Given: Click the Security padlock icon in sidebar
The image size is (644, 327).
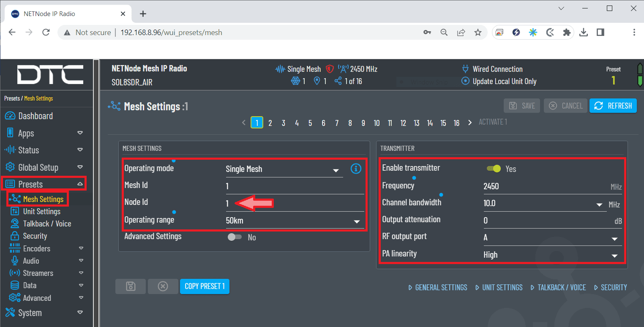Looking at the screenshot, I should (15, 236).
